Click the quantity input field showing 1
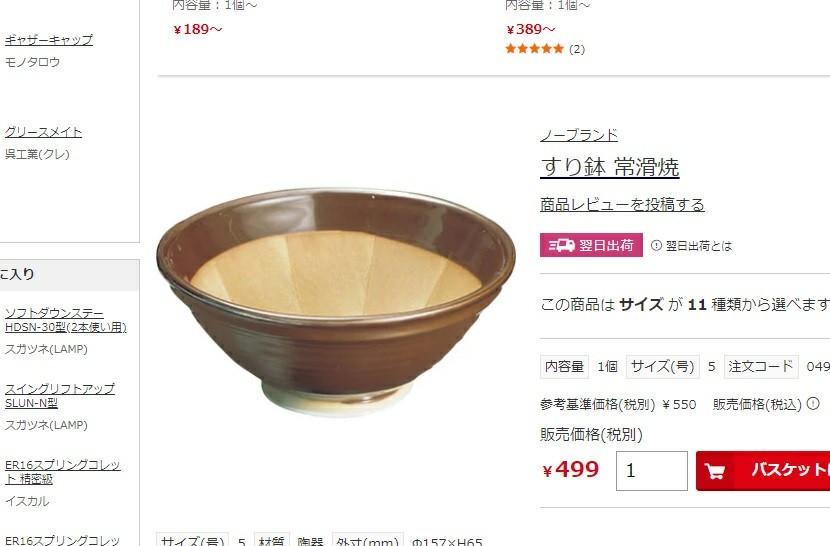830x546 pixels. click(x=652, y=471)
